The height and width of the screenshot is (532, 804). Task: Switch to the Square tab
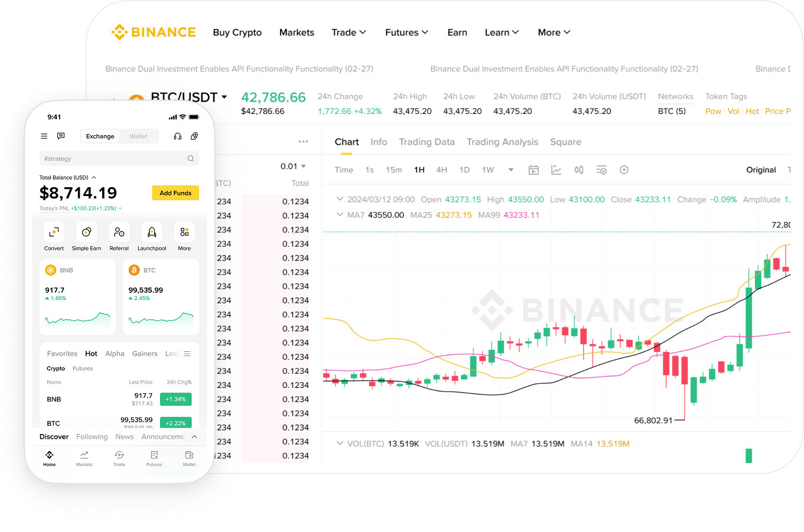click(x=566, y=142)
